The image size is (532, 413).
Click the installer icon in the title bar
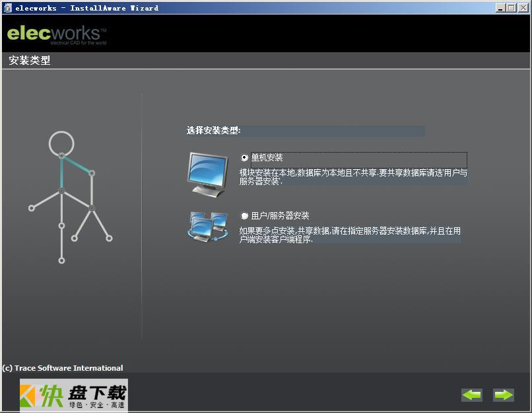7,8
